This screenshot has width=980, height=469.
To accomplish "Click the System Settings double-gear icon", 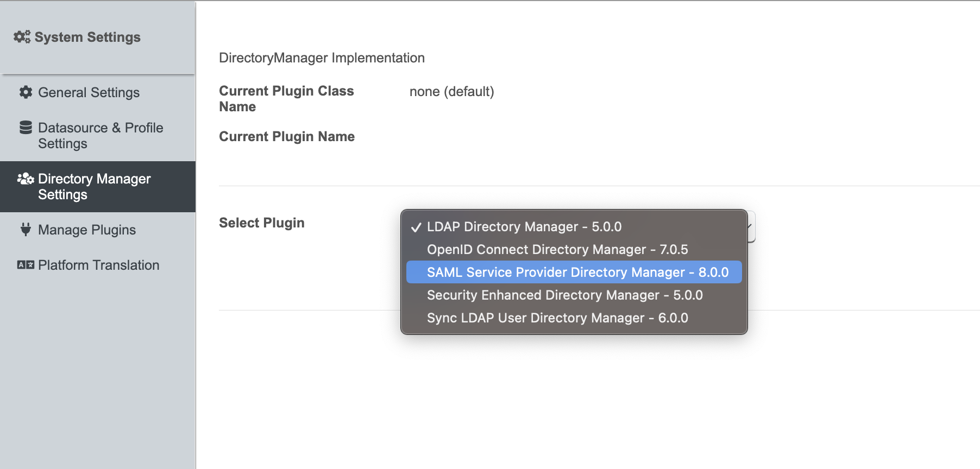I will click(x=22, y=37).
